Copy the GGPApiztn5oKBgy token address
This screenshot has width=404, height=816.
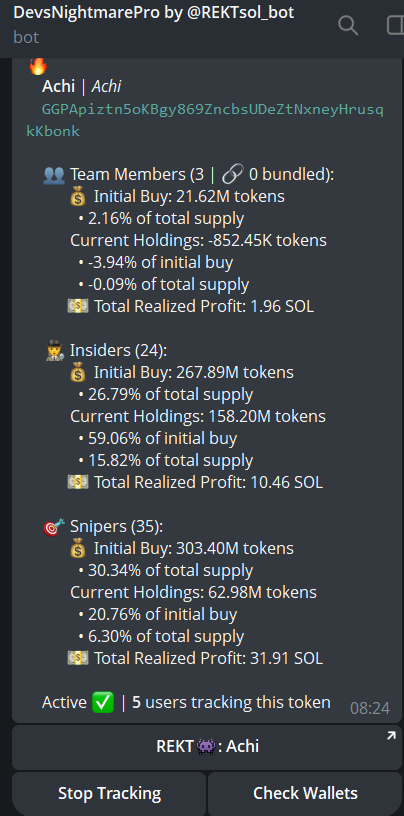point(205,120)
